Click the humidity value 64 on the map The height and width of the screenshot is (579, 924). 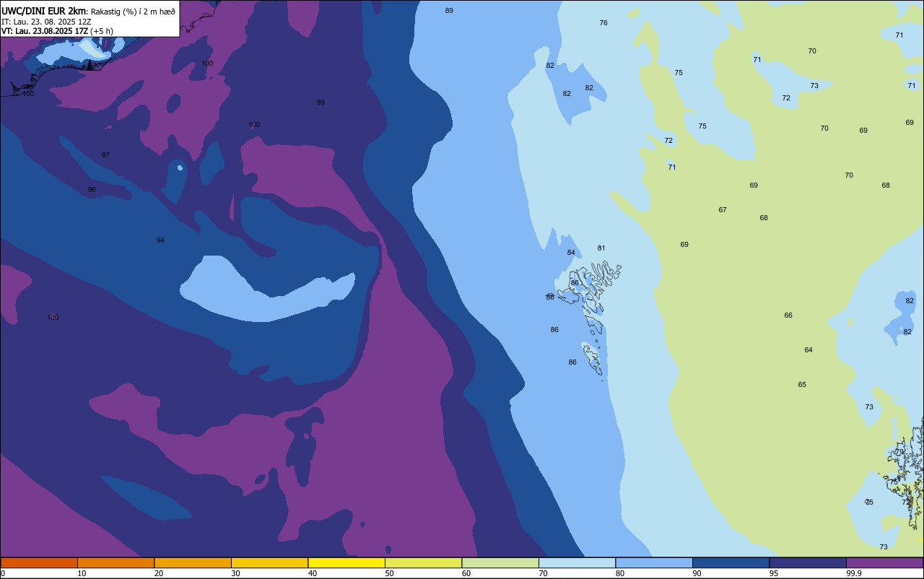[x=808, y=350]
